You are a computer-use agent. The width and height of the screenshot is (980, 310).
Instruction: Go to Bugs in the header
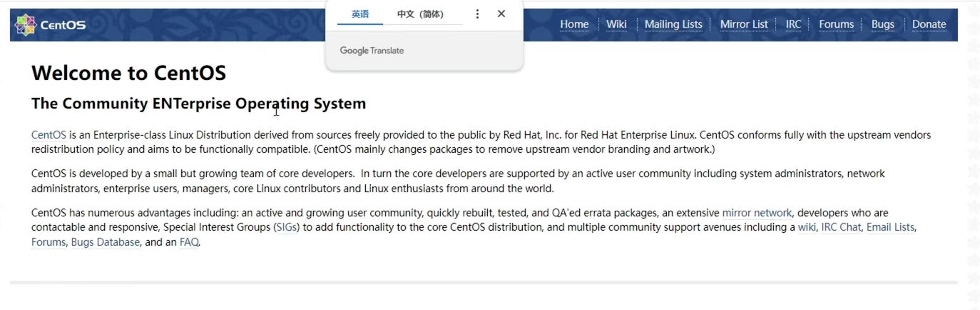[x=882, y=24]
